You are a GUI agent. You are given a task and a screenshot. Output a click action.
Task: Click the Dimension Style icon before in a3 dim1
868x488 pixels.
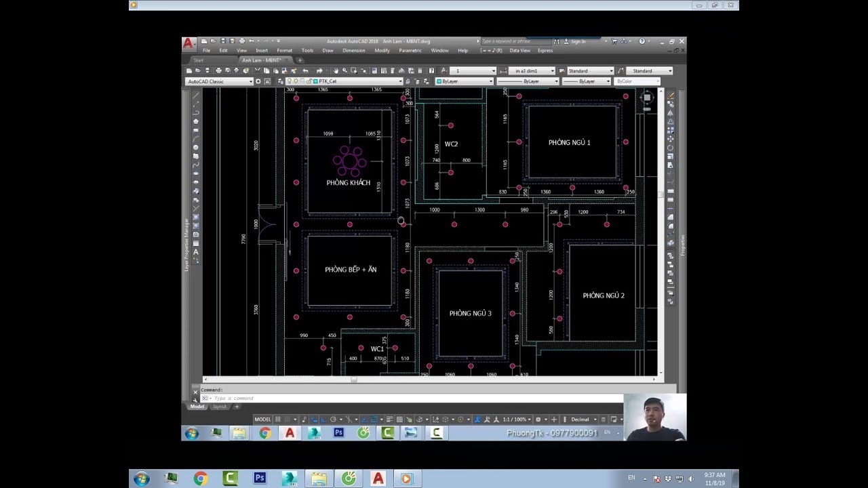(x=503, y=70)
